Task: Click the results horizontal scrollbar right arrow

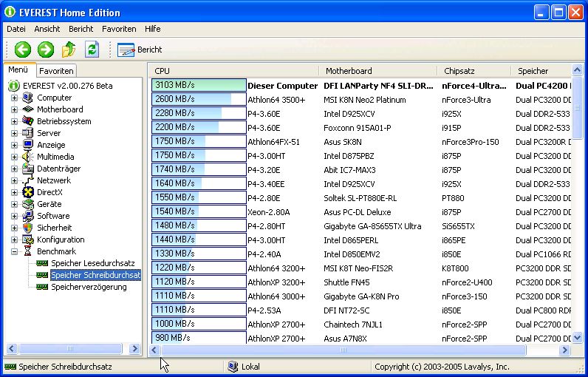Action: [x=565, y=350]
